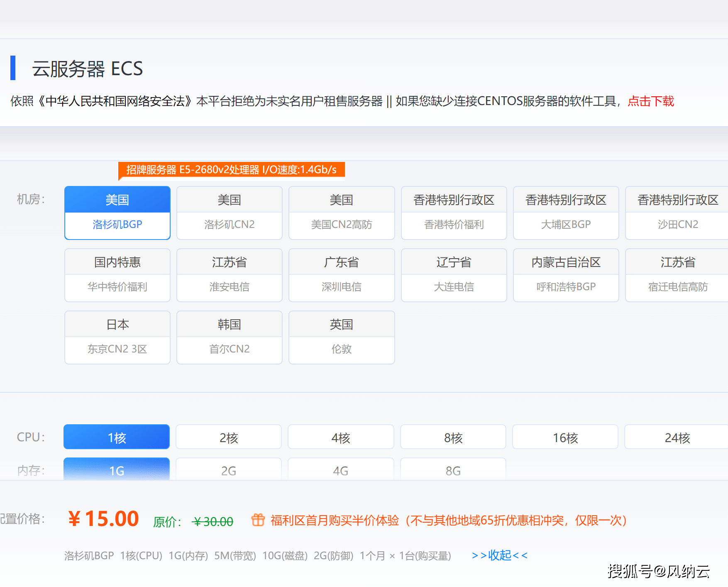728x587 pixels.
Task: Select Japan 东京CN2 3区 datacenter
Action: [x=117, y=337]
